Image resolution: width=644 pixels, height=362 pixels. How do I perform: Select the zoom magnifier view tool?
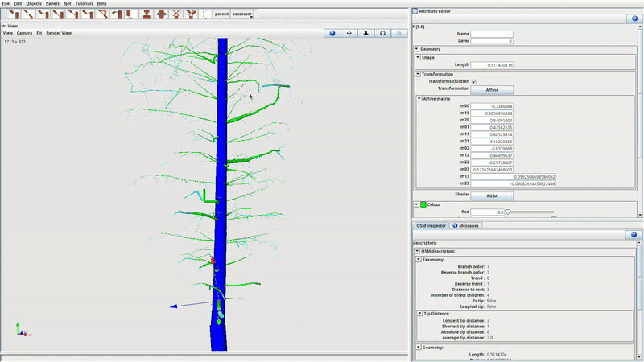tap(398, 33)
